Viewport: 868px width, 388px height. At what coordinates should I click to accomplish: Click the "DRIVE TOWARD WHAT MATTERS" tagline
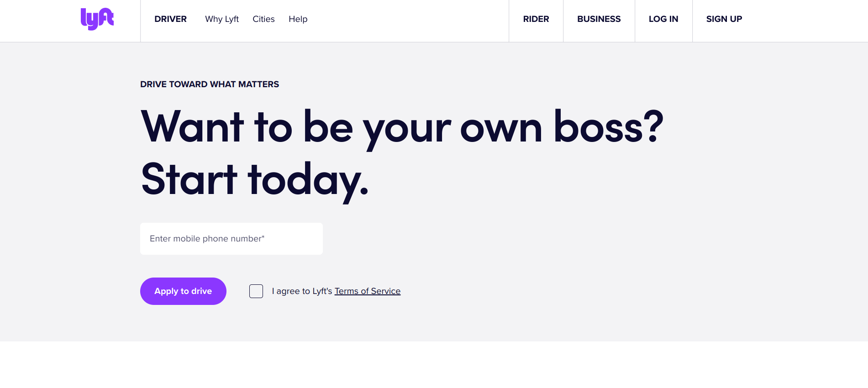pyautogui.click(x=209, y=84)
